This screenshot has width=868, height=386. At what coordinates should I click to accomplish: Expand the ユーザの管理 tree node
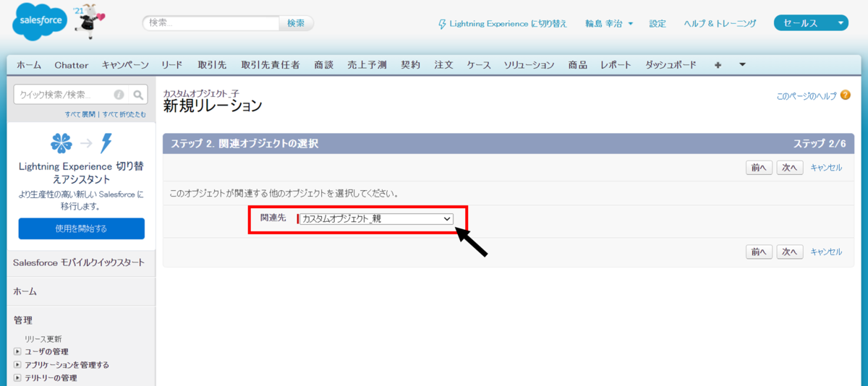[x=17, y=352]
